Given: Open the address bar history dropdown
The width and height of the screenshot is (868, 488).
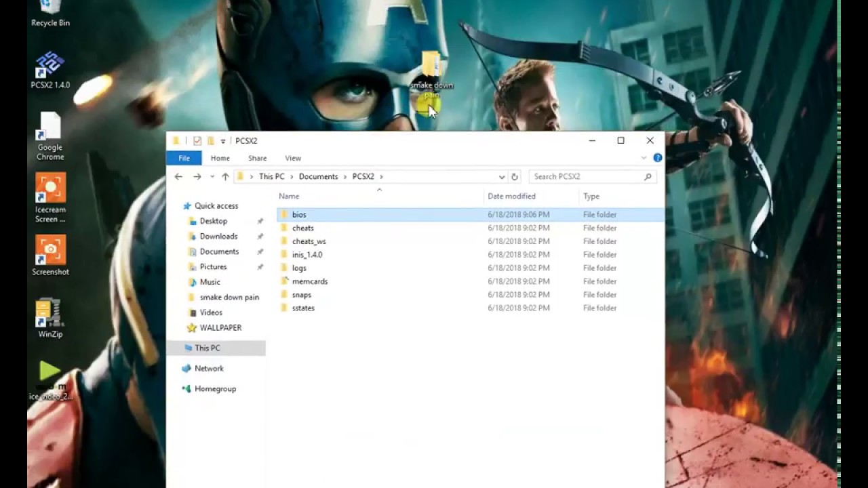Looking at the screenshot, I should [x=502, y=176].
